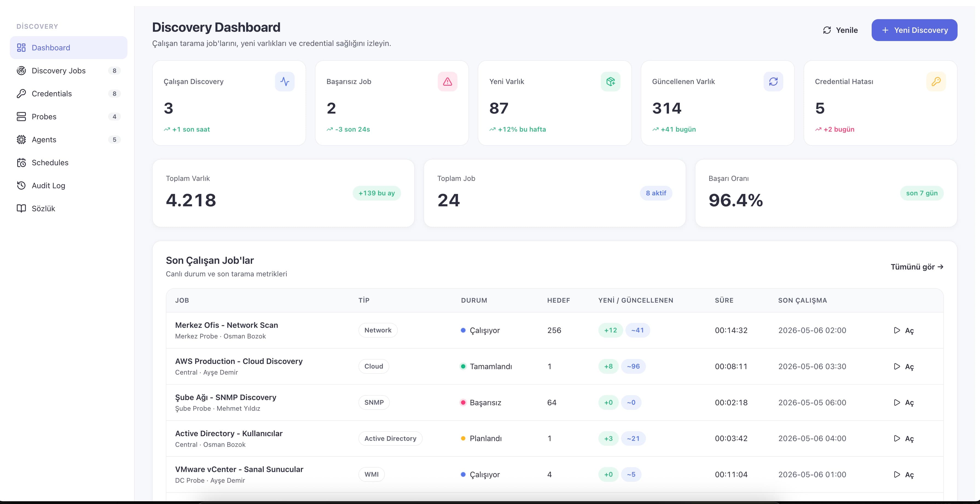Open the Audit Log page
Screen dimensions: 980x504
pyautogui.click(x=68, y=186)
